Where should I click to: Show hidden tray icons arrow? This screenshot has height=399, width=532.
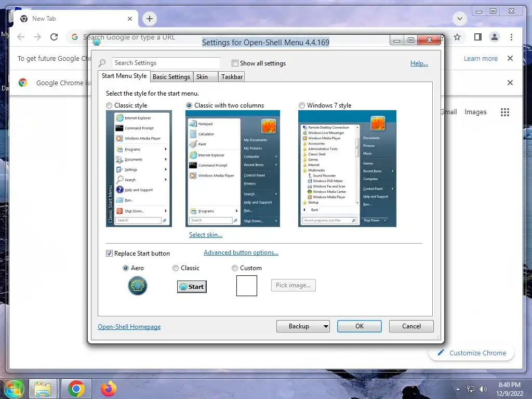pyautogui.click(x=458, y=389)
